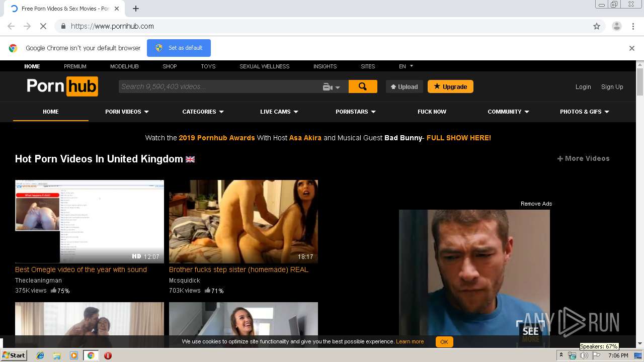644x362 pixels.
Task: Open uploader Mcsquidick's profile
Action: [185, 281]
